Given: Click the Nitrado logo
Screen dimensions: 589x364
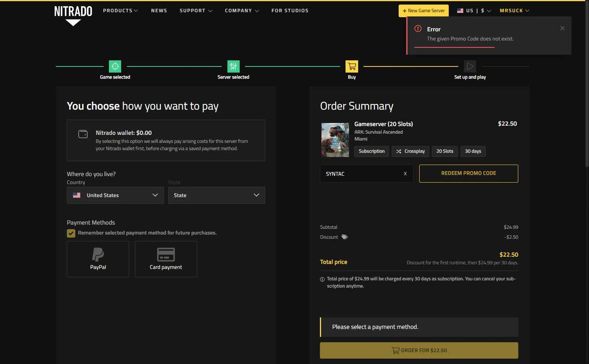Looking at the screenshot, I should 73,15.
